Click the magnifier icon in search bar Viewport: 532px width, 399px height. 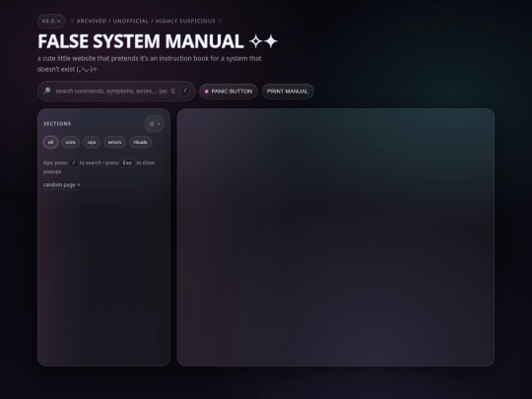(x=47, y=91)
